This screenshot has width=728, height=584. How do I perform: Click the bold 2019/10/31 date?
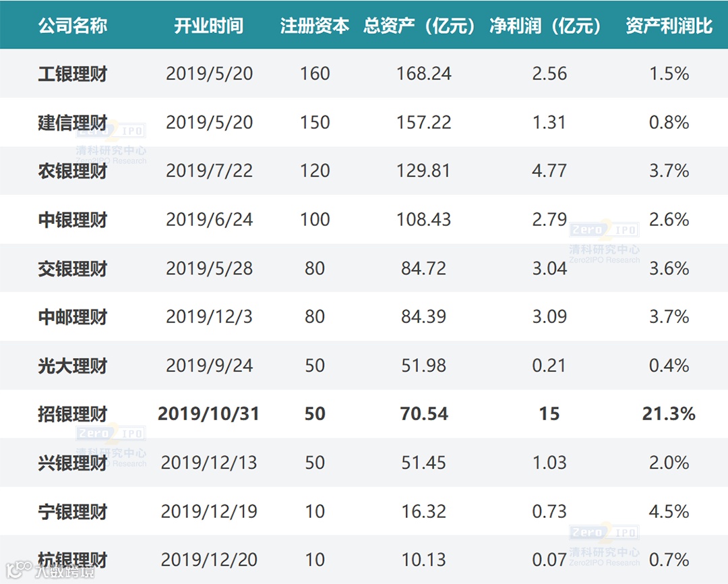(208, 414)
